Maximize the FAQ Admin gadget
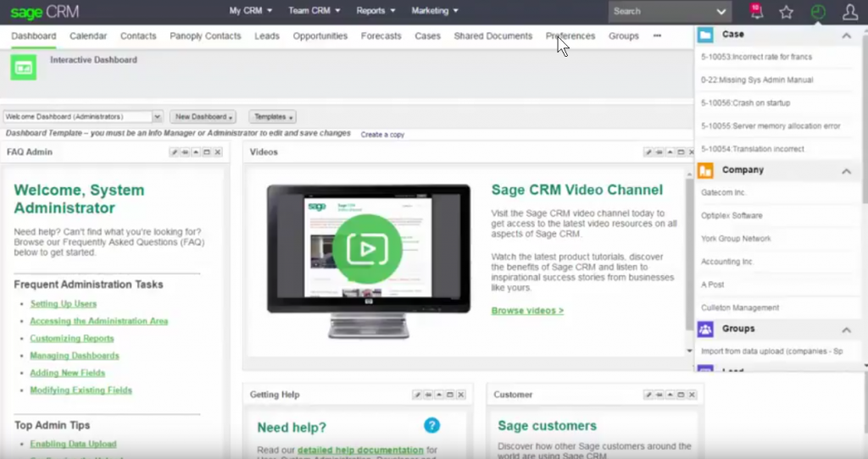This screenshot has height=459, width=868. click(x=207, y=152)
